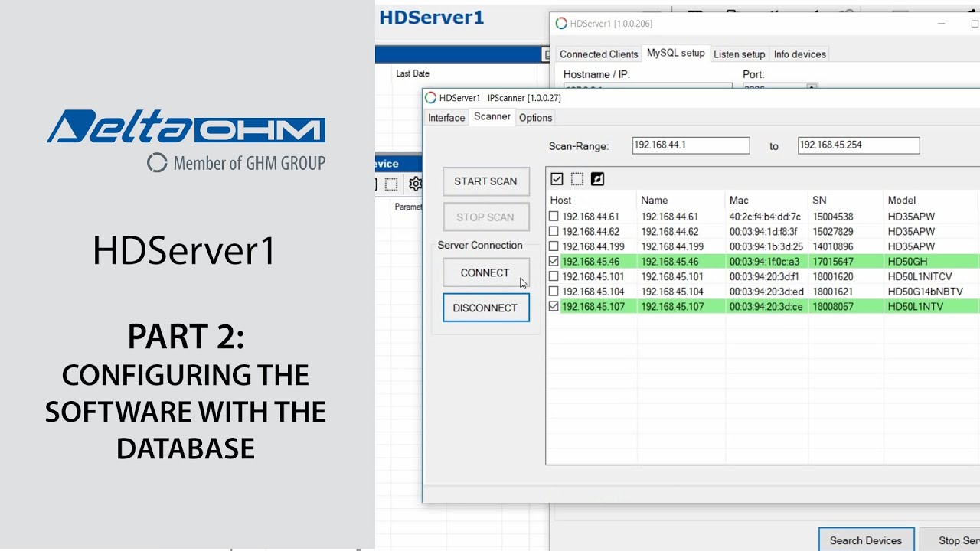Untick the checkbox for host 192.168.45.46
This screenshot has height=551, width=980.
pos(554,261)
